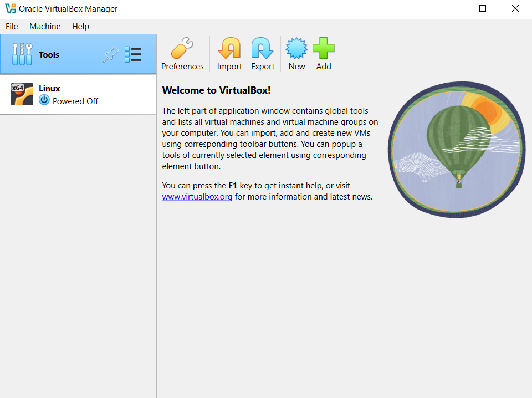The height and width of the screenshot is (398, 532).
Task: Click the VirtualBox logo in title bar
Action: click(10, 9)
